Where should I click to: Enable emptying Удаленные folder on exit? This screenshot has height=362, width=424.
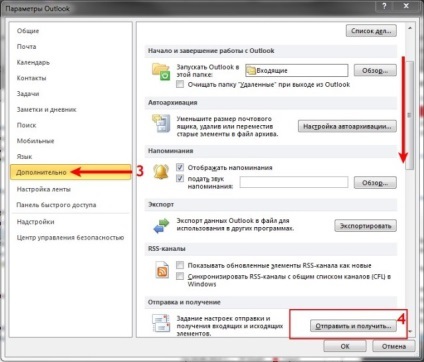tap(180, 84)
